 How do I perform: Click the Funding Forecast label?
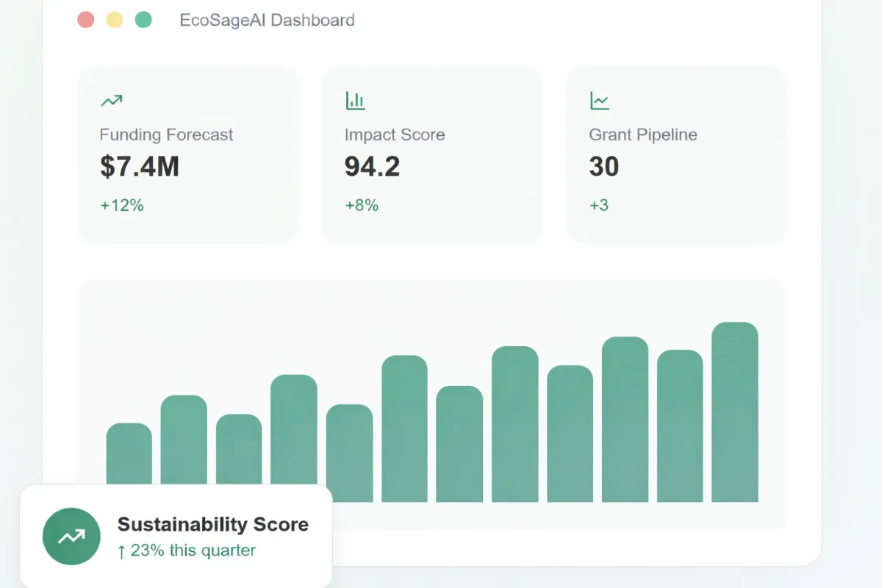point(166,135)
